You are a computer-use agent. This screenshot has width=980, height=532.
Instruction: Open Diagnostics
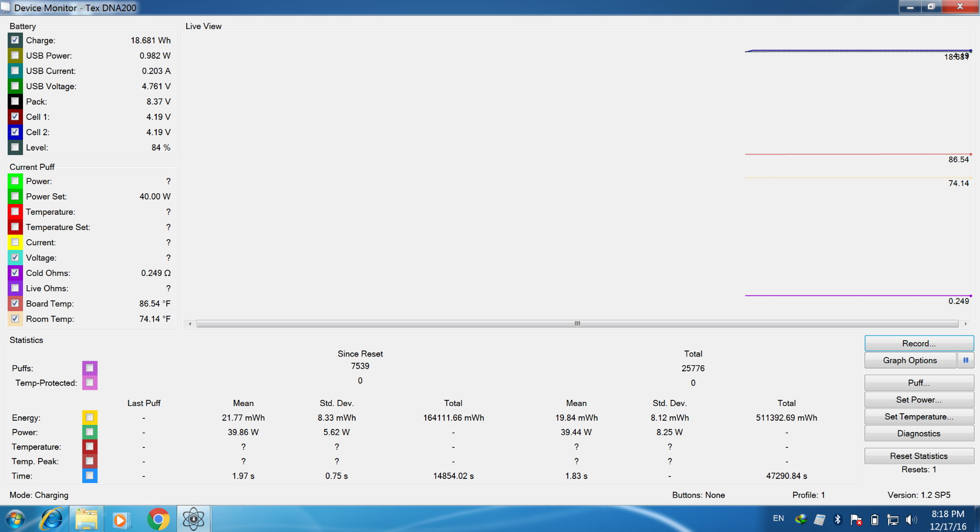tap(919, 434)
